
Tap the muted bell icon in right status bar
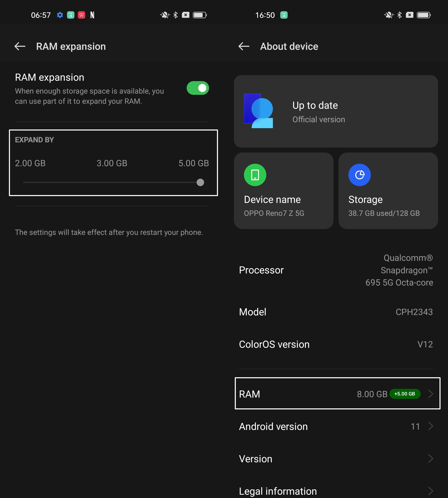tap(389, 15)
